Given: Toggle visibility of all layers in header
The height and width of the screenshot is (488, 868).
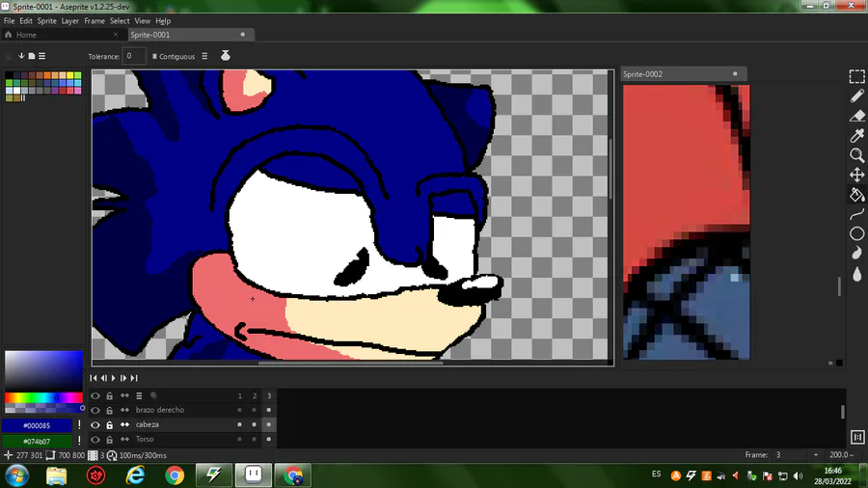Looking at the screenshot, I should [x=95, y=395].
